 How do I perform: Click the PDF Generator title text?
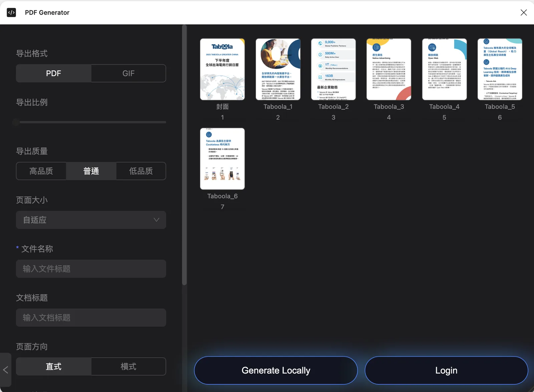click(x=47, y=13)
